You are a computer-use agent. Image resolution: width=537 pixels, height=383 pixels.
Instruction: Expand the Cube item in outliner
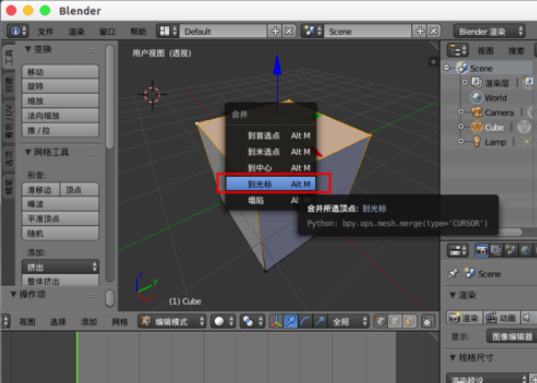point(461,127)
